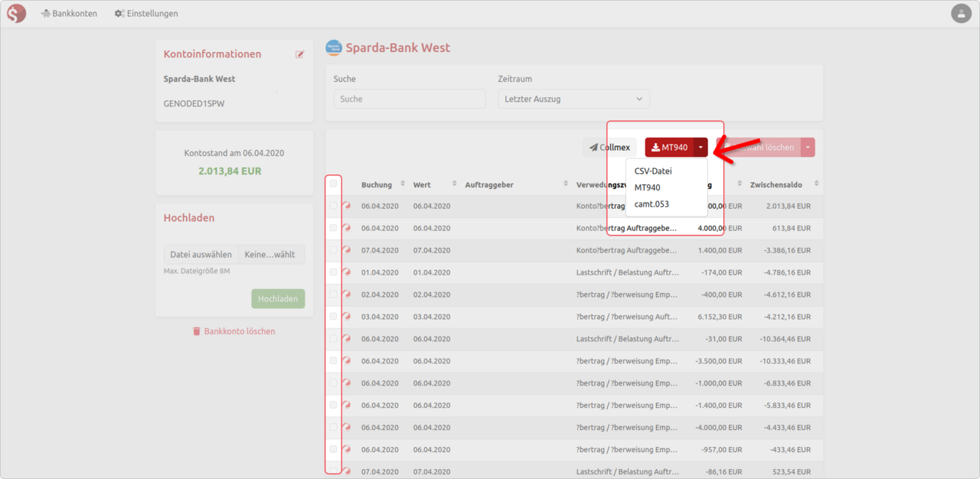Choose CSV-Datei from export menu
The height and width of the screenshot is (479, 980).
[x=652, y=171]
